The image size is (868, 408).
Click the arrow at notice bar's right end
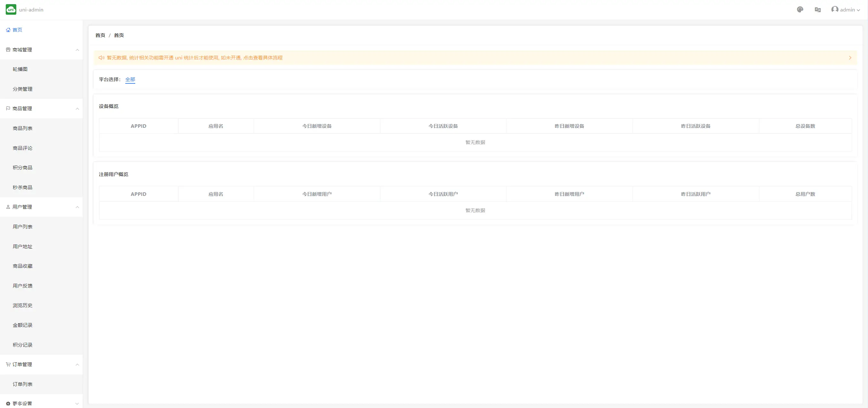(x=850, y=58)
